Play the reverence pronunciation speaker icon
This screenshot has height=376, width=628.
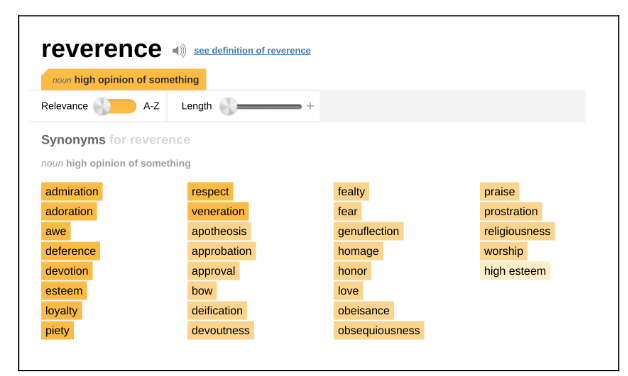point(179,50)
